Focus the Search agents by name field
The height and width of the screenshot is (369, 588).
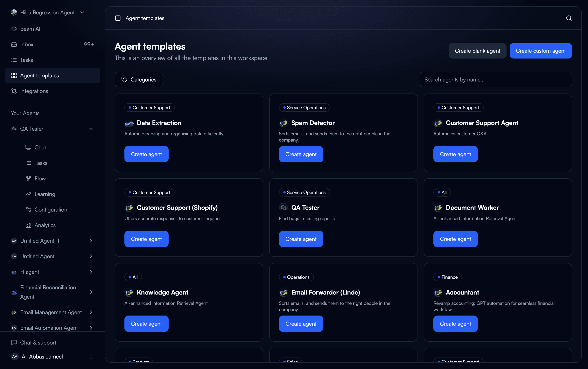click(495, 80)
